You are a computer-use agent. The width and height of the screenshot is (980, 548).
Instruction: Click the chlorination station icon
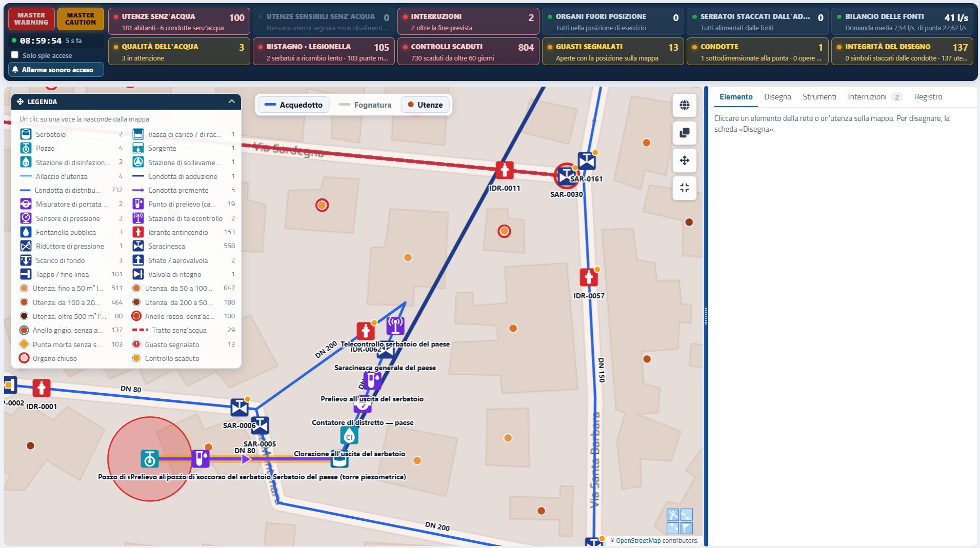[x=349, y=435]
